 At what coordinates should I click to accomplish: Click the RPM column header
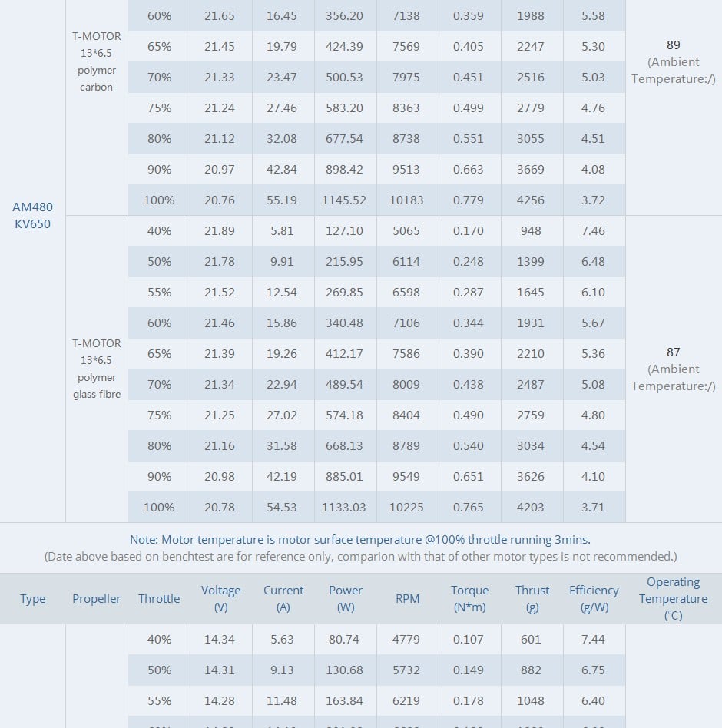tap(407, 598)
